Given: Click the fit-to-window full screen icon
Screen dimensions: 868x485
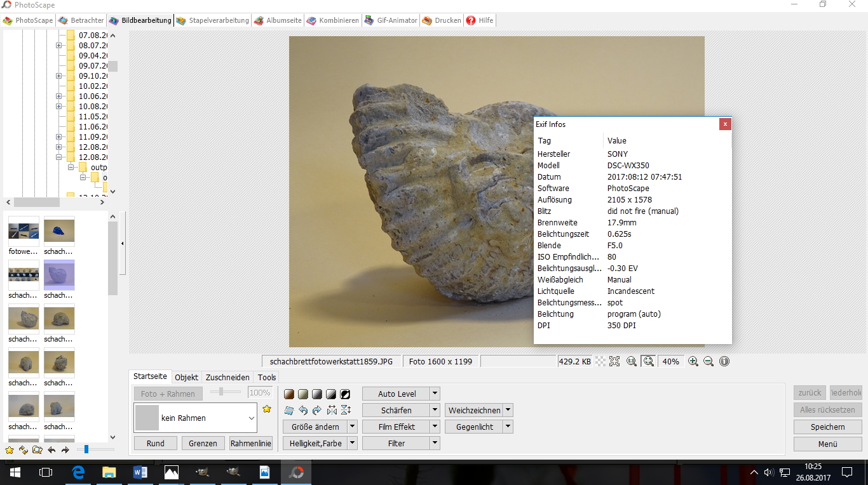Looking at the screenshot, I should pyautogui.click(x=614, y=361).
